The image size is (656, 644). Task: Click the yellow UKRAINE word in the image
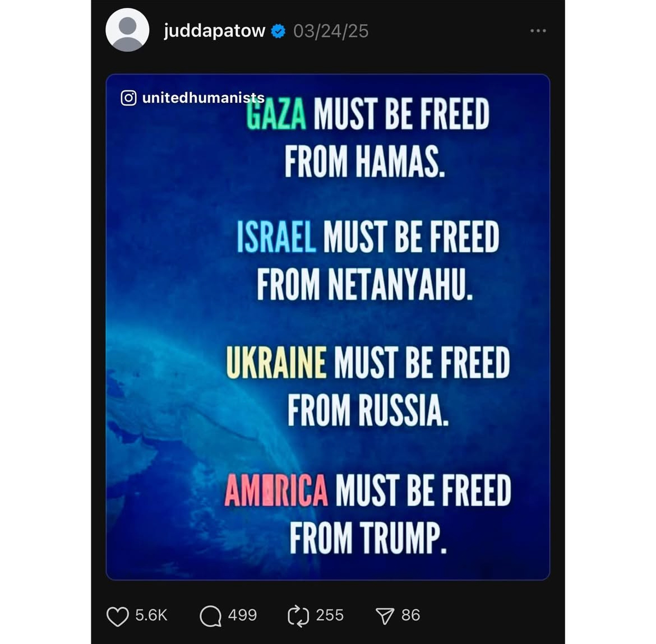coord(276,362)
